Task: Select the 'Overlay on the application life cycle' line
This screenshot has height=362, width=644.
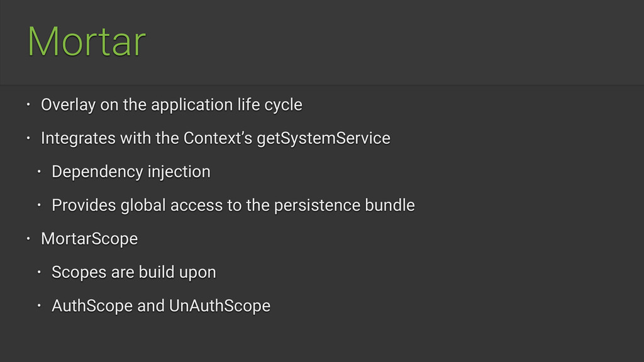Action: point(171,105)
